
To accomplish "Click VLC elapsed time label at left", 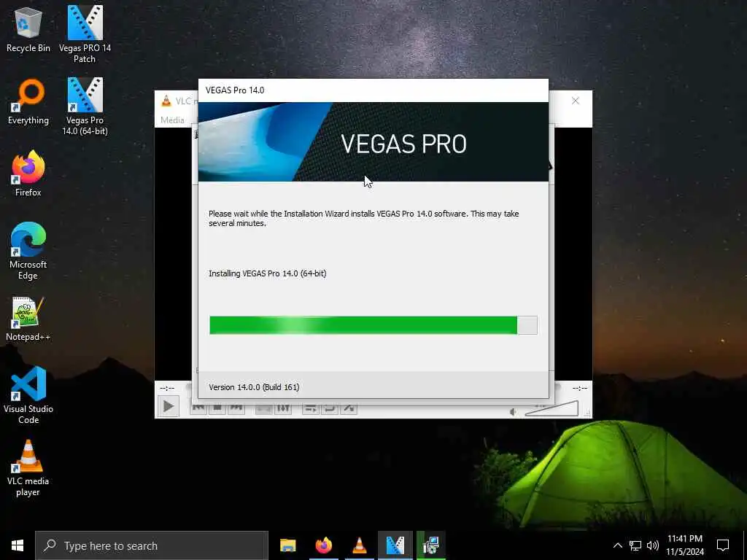I will pos(167,388).
